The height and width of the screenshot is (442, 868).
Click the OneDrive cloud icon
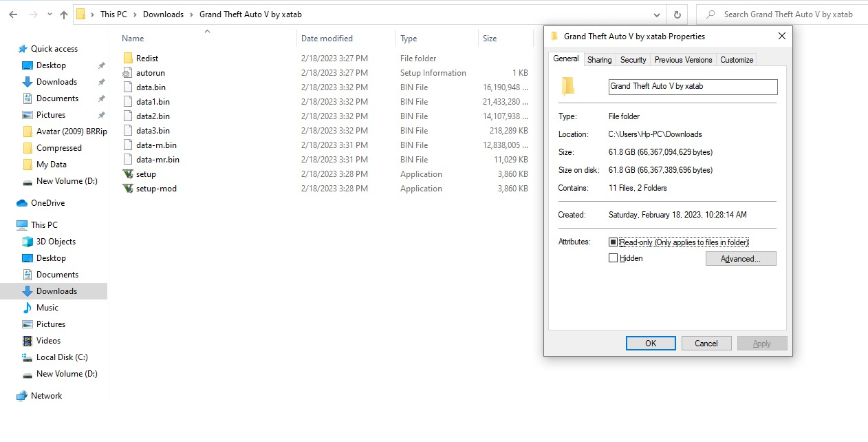(23, 203)
